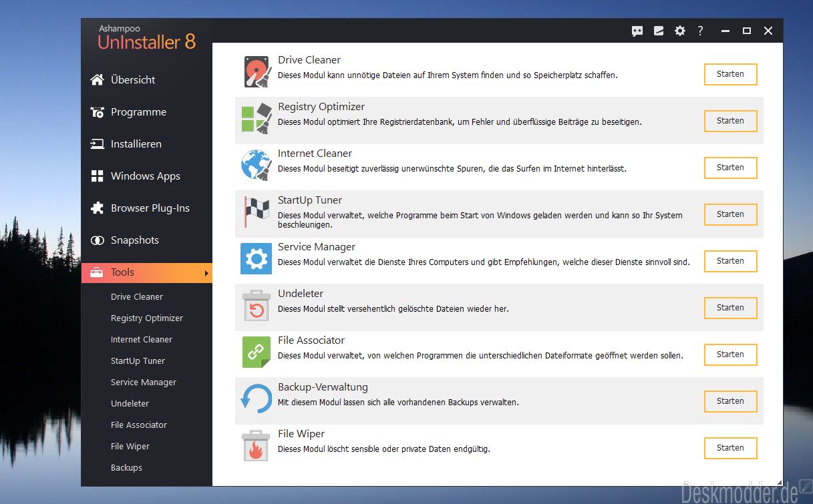813x504 pixels.
Task: Start the Service Manager module
Action: 730,261
